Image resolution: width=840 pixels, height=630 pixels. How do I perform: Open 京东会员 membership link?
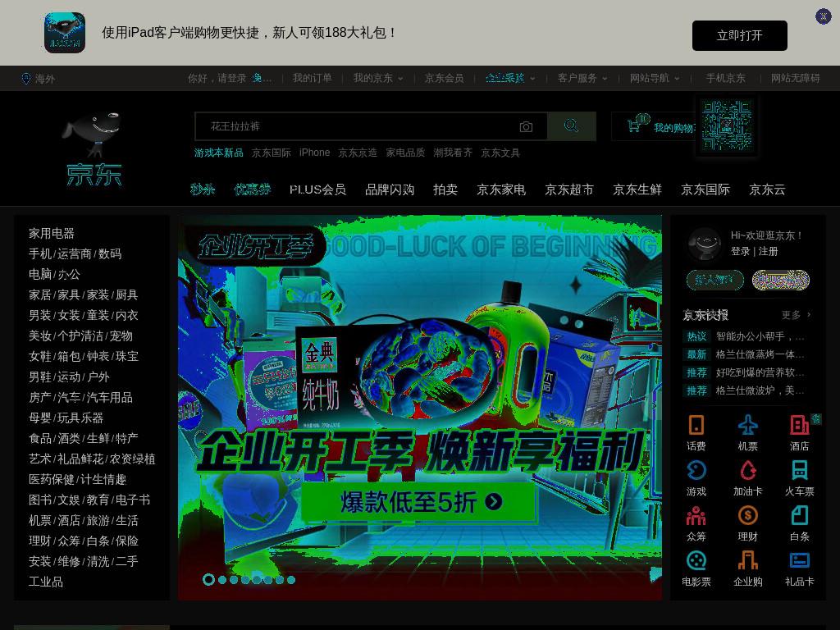[x=444, y=78]
